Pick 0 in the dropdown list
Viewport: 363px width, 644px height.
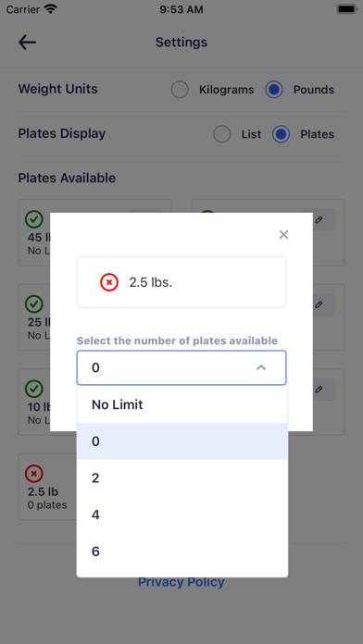(182, 441)
